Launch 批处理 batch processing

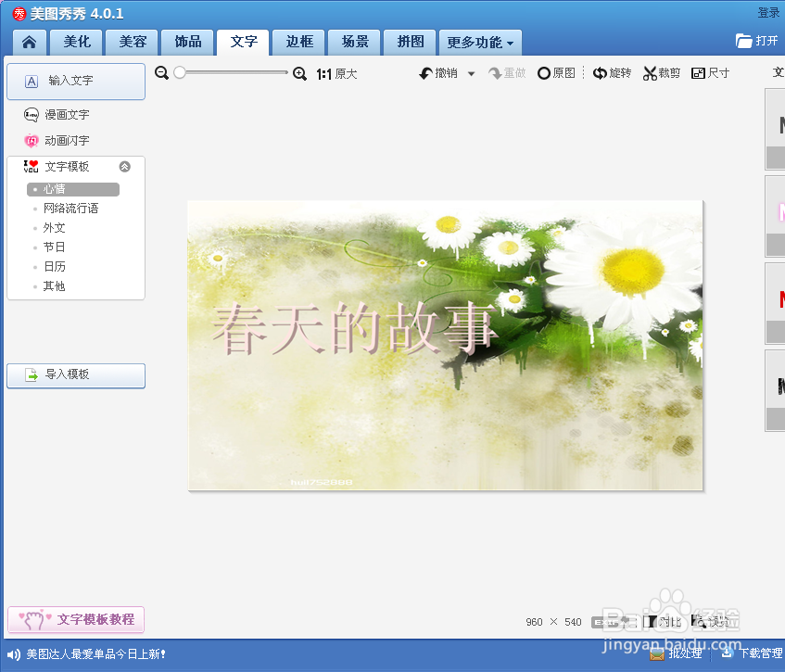pos(677,653)
